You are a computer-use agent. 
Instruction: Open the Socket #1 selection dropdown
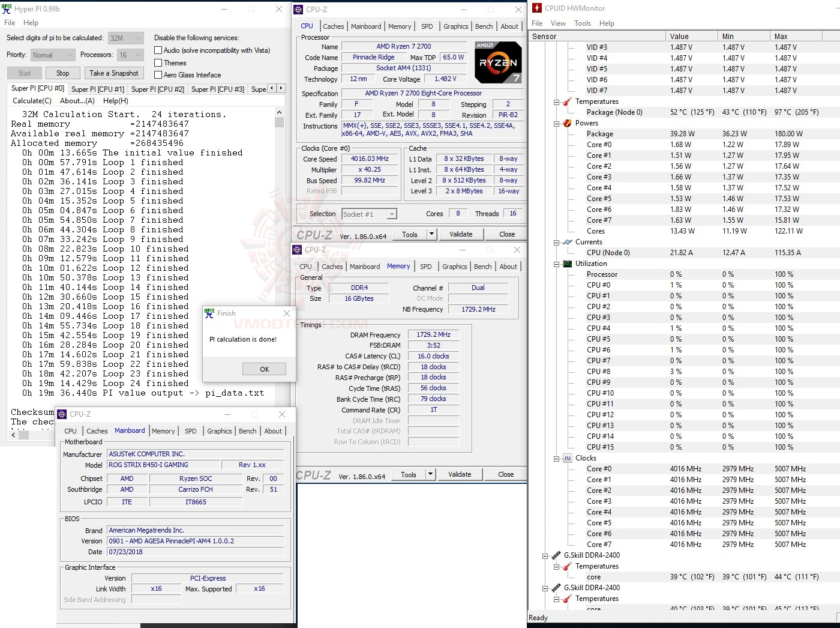pyautogui.click(x=369, y=214)
